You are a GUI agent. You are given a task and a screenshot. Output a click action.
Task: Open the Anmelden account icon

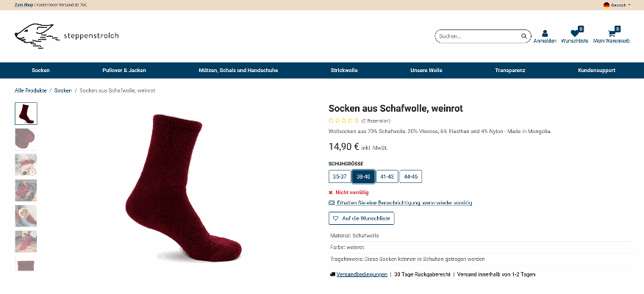click(545, 34)
